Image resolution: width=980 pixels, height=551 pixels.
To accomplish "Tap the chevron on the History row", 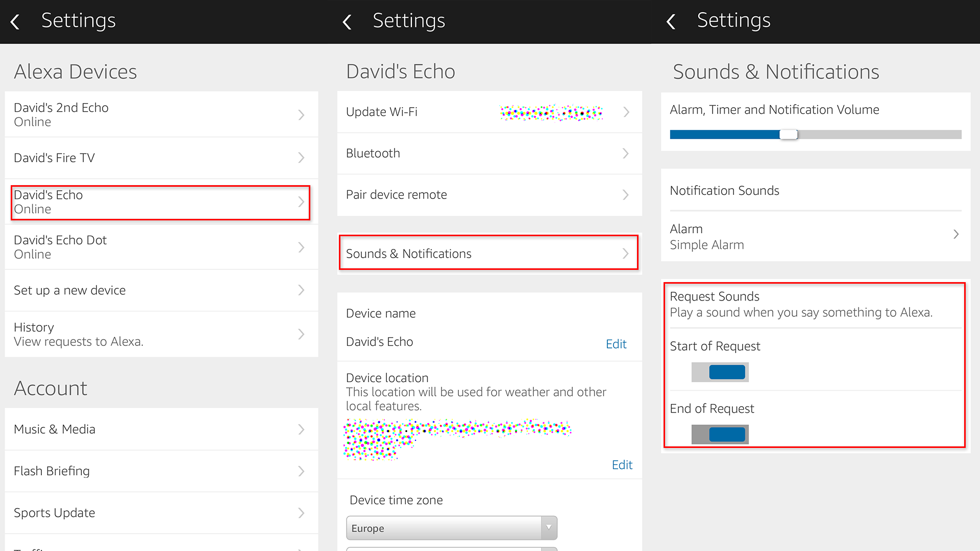I will pos(301,334).
